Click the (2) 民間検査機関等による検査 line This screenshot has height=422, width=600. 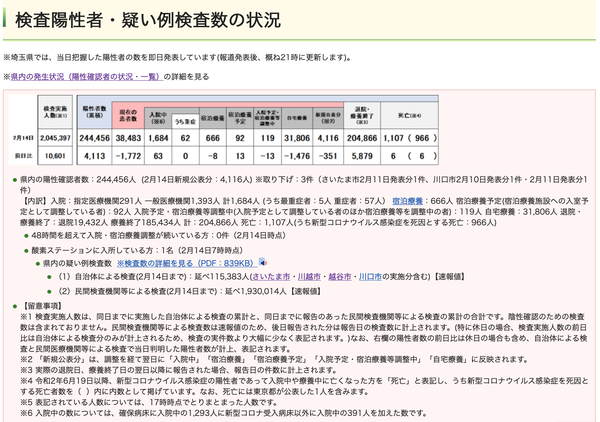click(x=189, y=292)
